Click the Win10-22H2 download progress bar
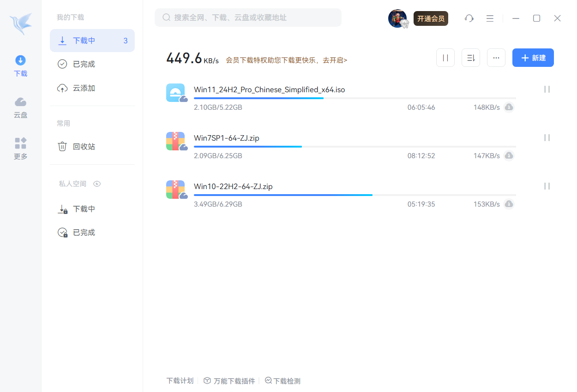Screen dimensions: 577x392 (x=355, y=195)
